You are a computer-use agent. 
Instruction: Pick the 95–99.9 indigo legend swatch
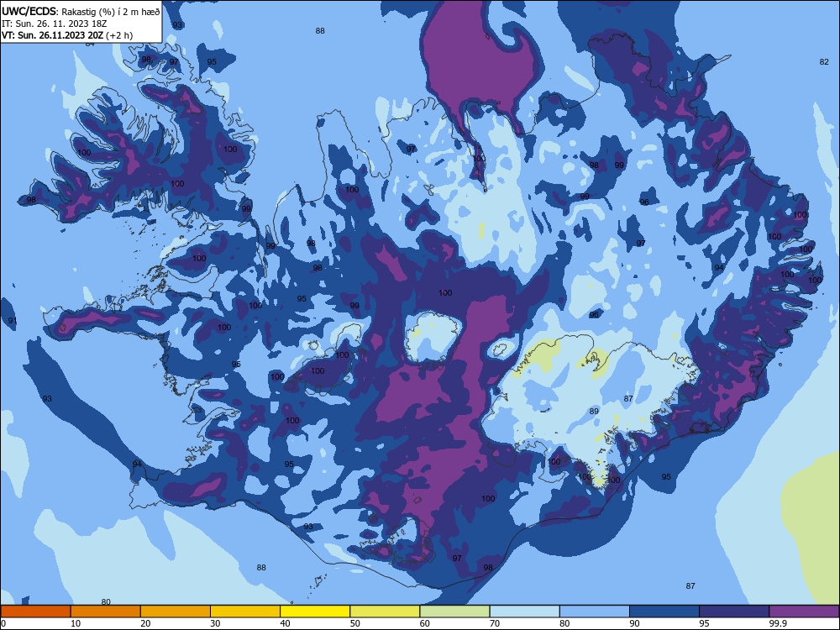click(734, 612)
